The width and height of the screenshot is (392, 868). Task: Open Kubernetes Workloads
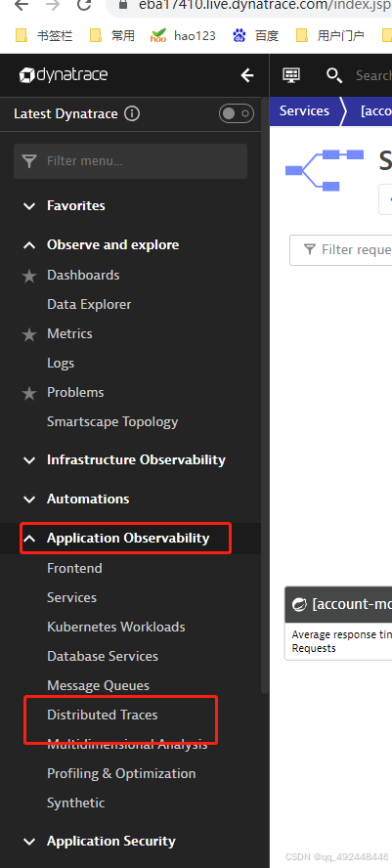pos(116,628)
